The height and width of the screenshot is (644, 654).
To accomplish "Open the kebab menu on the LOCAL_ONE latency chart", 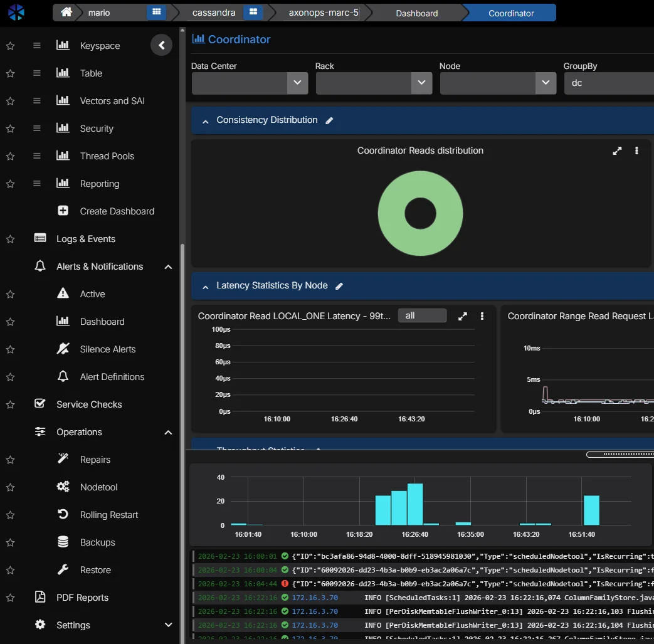I will 482,317.
